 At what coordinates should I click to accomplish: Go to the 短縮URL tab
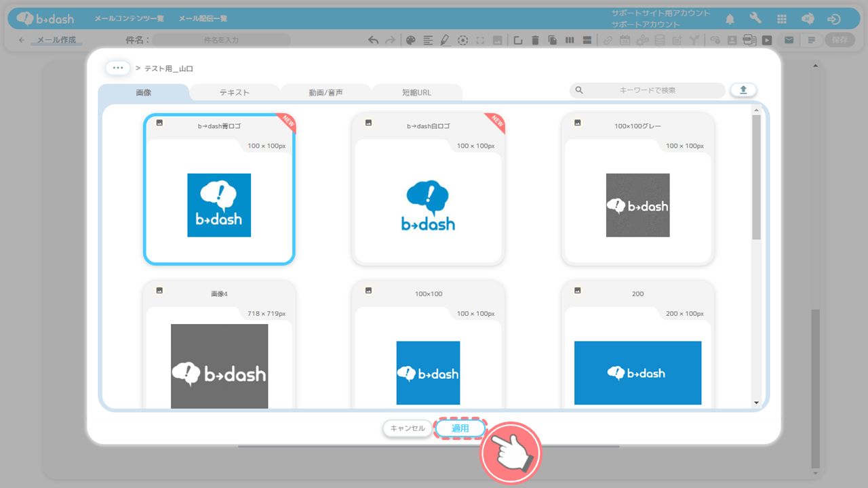[416, 92]
